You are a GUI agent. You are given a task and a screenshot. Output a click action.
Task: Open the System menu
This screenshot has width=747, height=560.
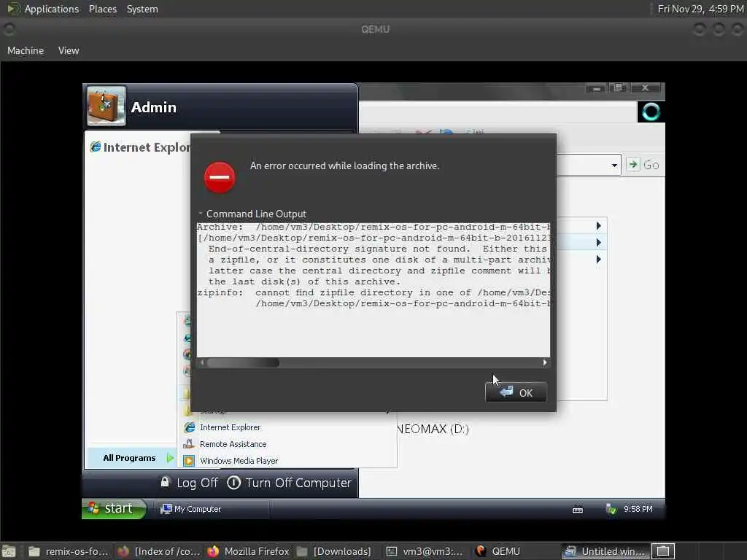[142, 9]
